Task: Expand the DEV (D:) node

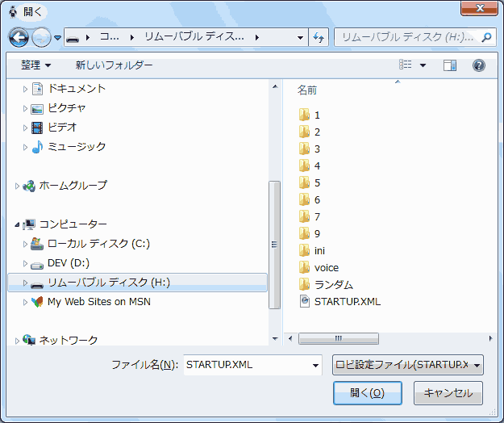Action: point(25,264)
